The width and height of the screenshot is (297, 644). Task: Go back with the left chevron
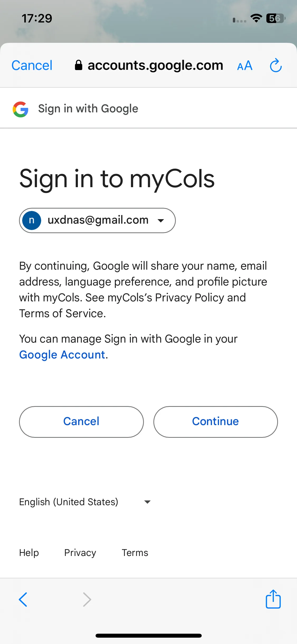[23, 599]
